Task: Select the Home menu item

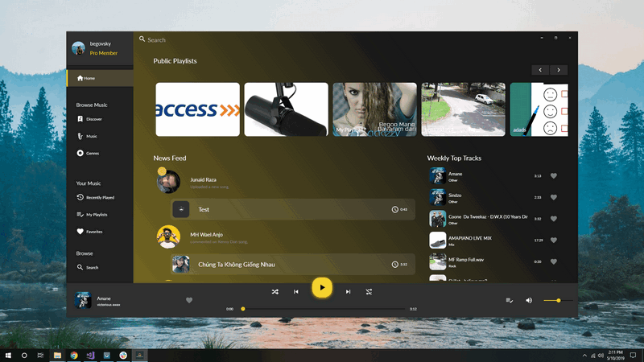Action: click(x=100, y=78)
